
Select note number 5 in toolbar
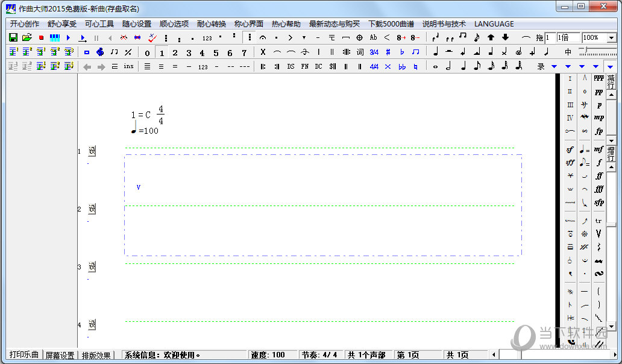pos(216,52)
